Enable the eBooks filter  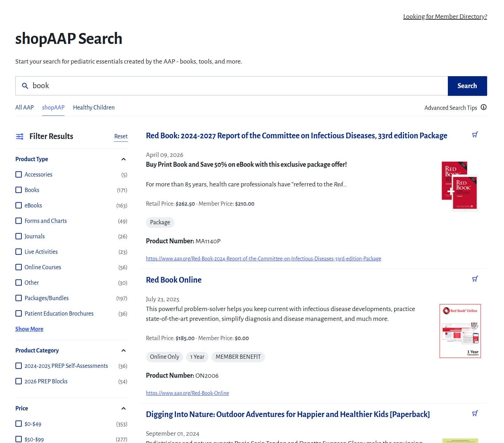pos(19,205)
